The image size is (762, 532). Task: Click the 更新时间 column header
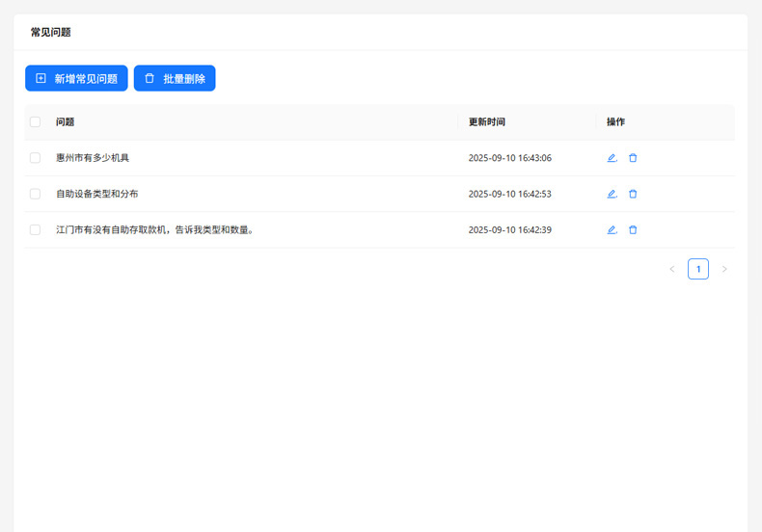[487, 122]
